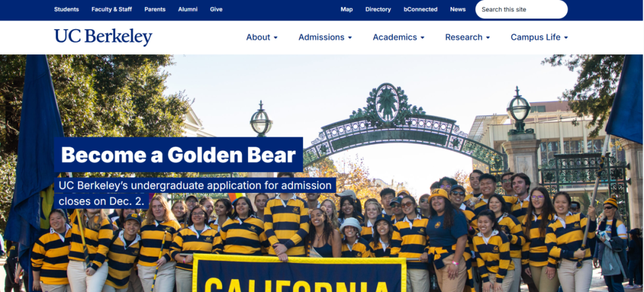Open the Faculty & Staff link
The height and width of the screenshot is (292, 644).
click(x=112, y=9)
